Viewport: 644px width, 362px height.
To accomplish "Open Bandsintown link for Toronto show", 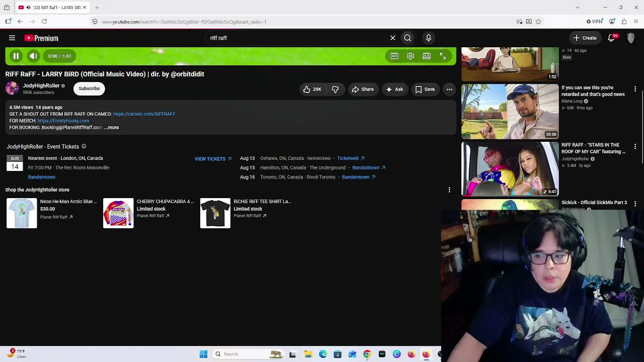I will 358,177.
